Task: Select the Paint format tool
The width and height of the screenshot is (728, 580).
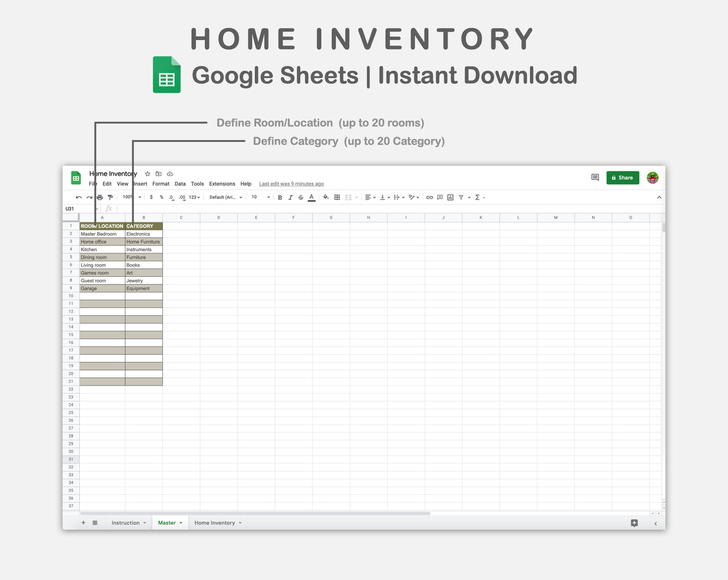Action: (110, 197)
